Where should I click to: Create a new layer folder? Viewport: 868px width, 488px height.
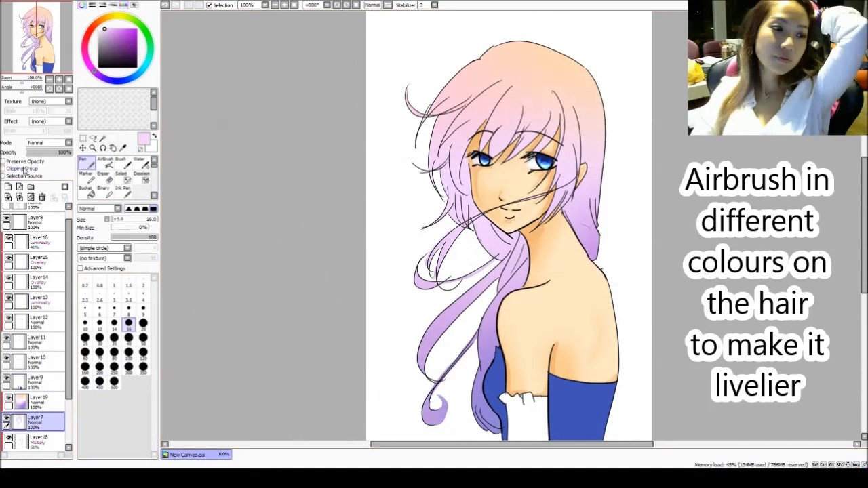pyautogui.click(x=31, y=187)
